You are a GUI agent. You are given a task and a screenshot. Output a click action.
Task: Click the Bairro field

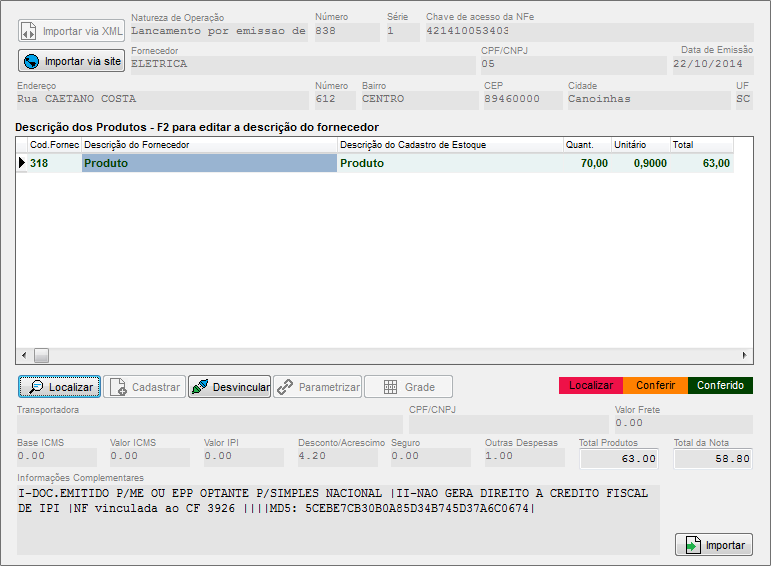tap(420, 100)
